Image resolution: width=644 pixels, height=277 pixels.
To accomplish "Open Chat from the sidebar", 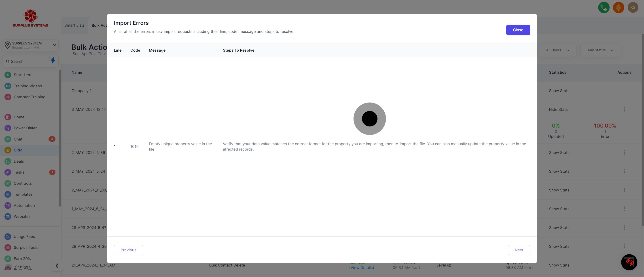I will click(x=18, y=139).
